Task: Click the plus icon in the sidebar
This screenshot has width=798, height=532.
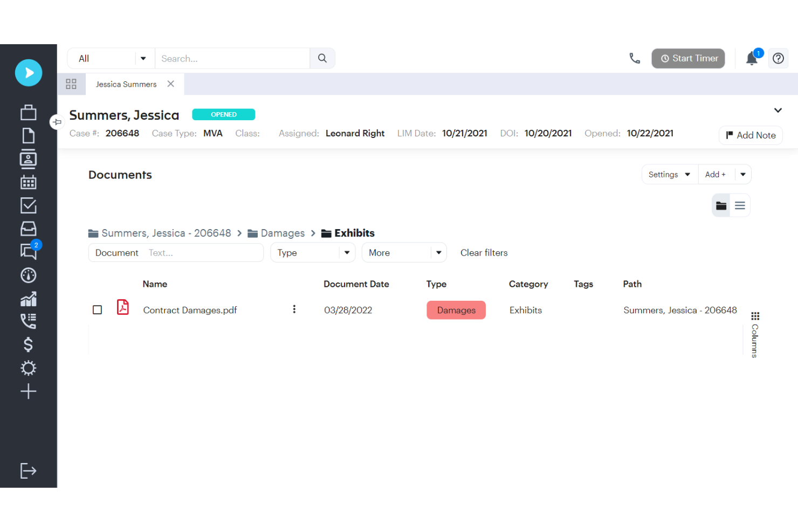Action: [x=29, y=391]
